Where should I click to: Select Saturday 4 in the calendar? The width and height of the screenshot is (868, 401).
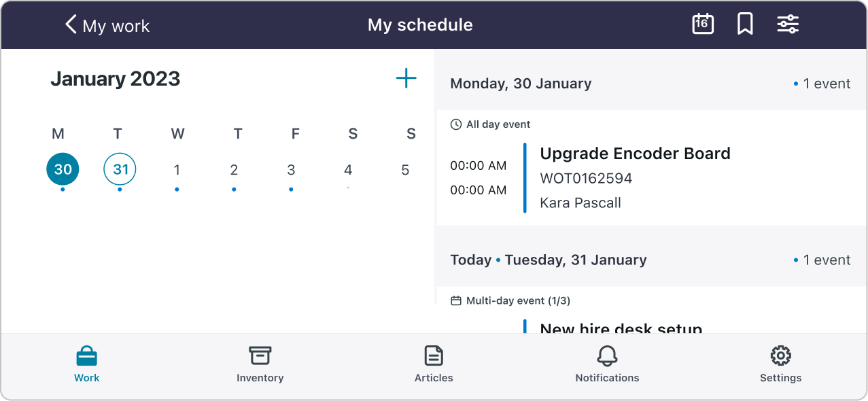pos(348,170)
